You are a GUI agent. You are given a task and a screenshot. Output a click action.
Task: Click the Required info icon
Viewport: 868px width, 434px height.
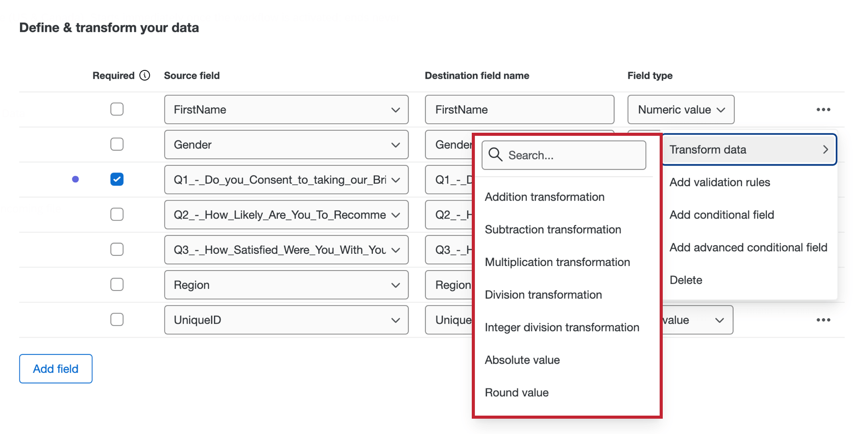click(145, 76)
